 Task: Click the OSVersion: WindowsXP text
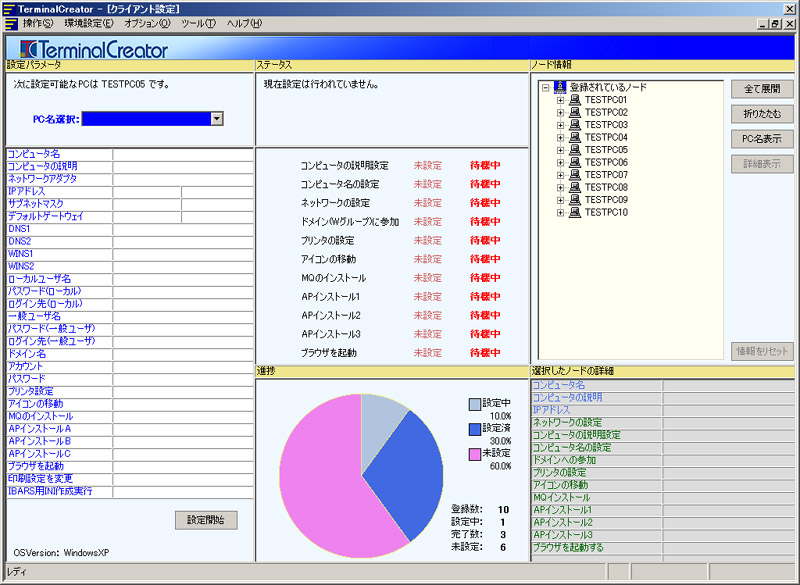pyautogui.click(x=61, y=553)
